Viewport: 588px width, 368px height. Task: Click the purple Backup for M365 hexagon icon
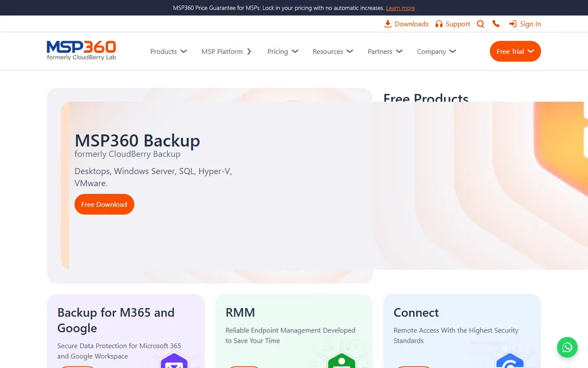[174, 361]
